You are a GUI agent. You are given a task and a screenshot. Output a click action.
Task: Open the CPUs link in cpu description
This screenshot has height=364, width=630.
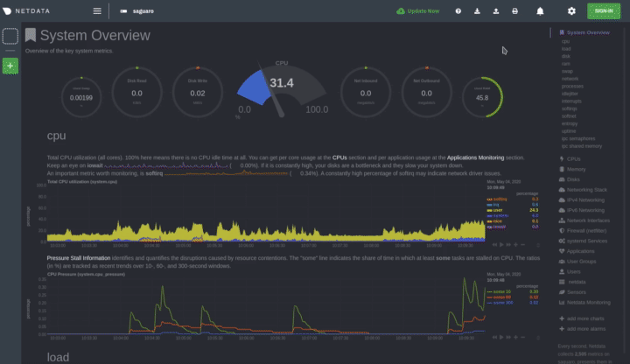pyautogui.click(x=339, y=157)
